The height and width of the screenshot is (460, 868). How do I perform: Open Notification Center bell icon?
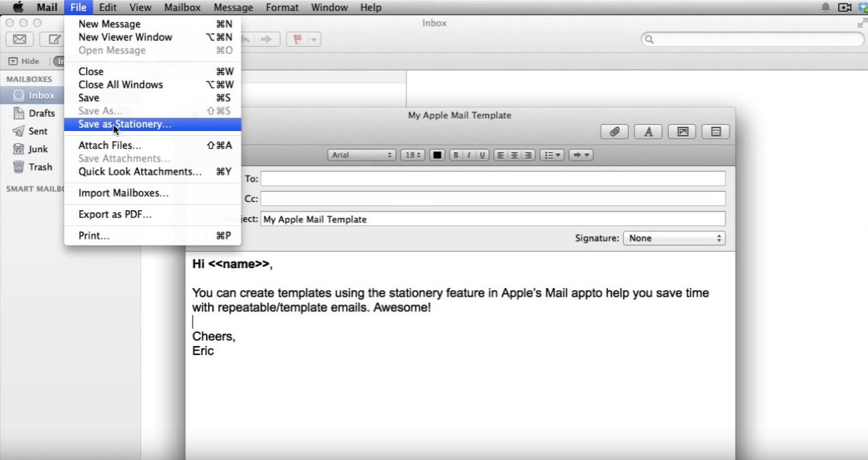826,8
